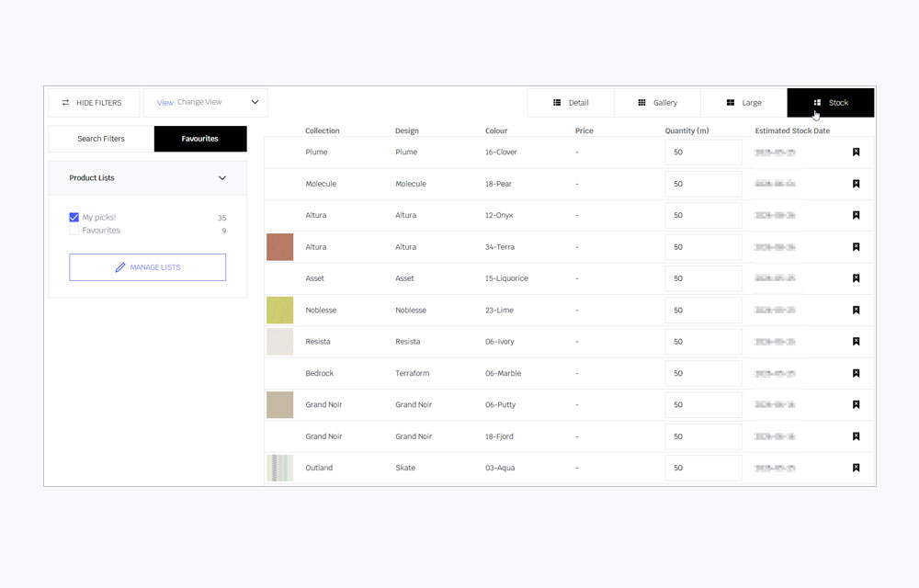Click quantity field for Noblesse 23-Lime

coord(703,310)
